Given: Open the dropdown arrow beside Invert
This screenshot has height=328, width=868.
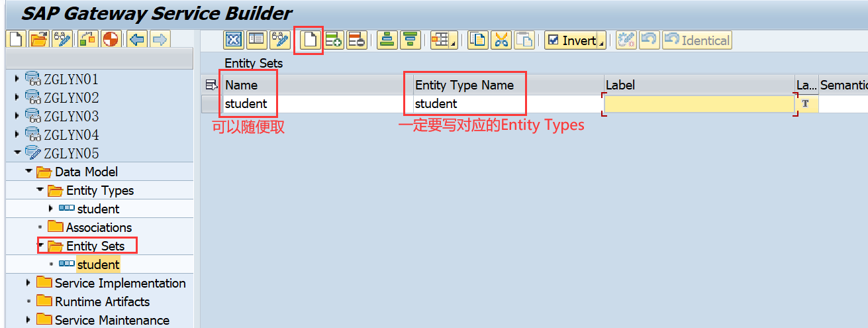Looking at the screenshot, I should pos(602,41).
